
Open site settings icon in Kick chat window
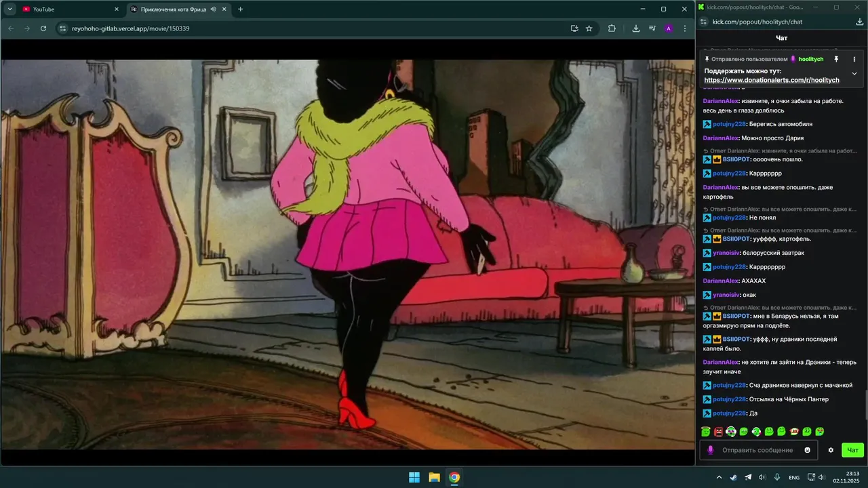pyautogui.click(x=704, y=22)
